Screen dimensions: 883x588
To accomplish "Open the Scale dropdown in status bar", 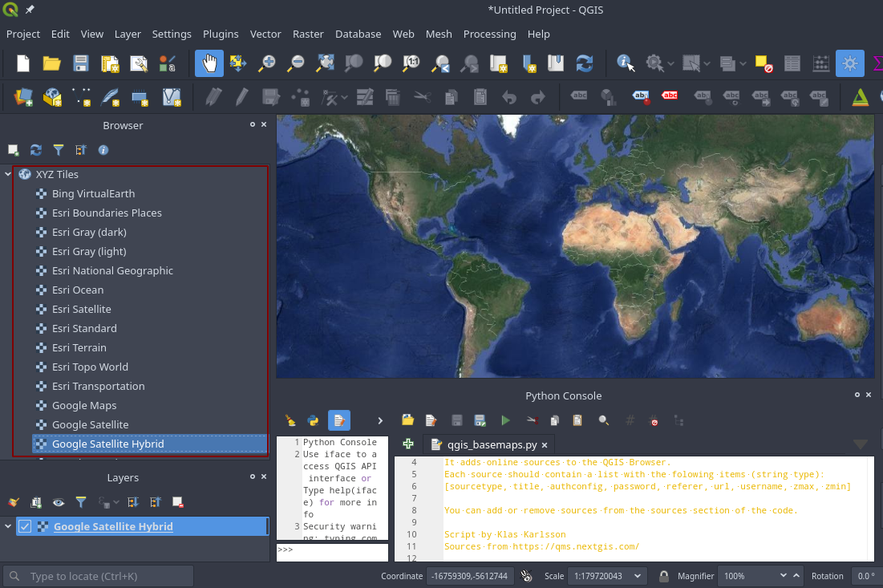I will [x=638, y=576].
